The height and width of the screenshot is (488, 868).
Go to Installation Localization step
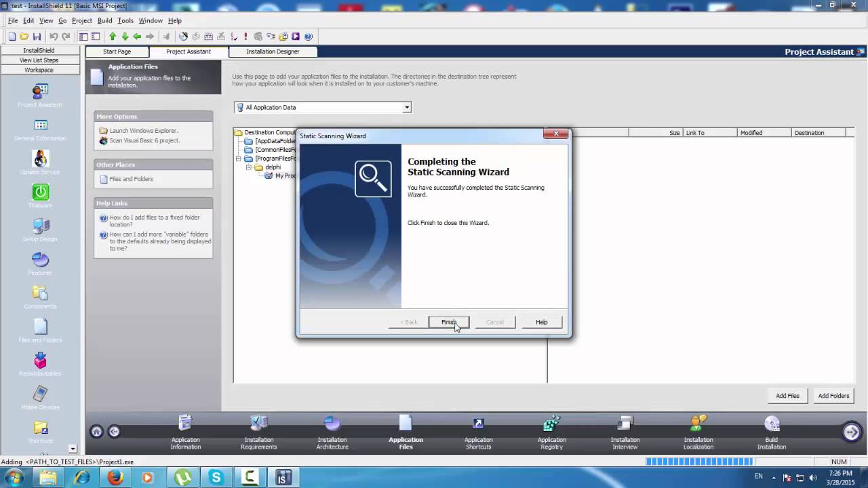click(698, 432)
